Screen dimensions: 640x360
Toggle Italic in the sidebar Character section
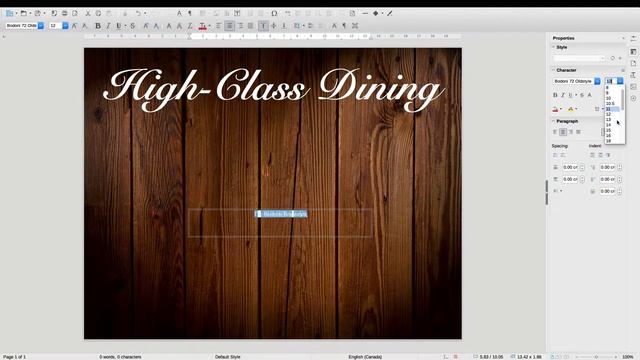click(x=563, y=95)
